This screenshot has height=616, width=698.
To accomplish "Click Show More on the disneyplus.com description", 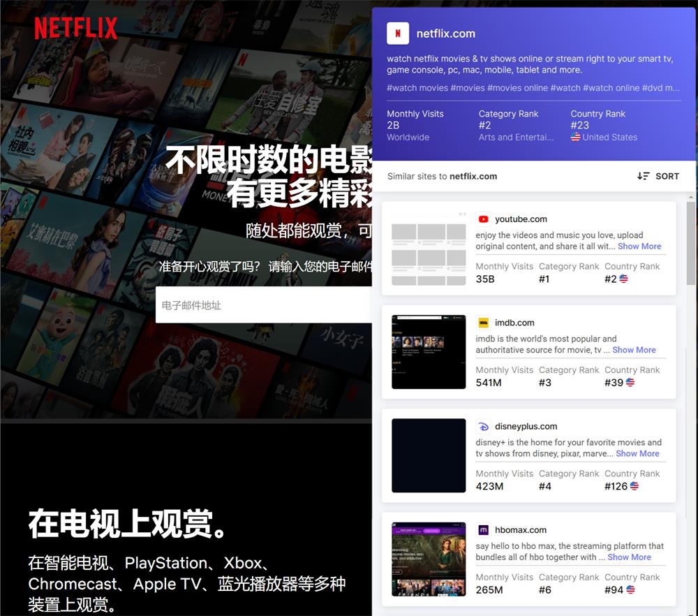I will coord(637,453).
